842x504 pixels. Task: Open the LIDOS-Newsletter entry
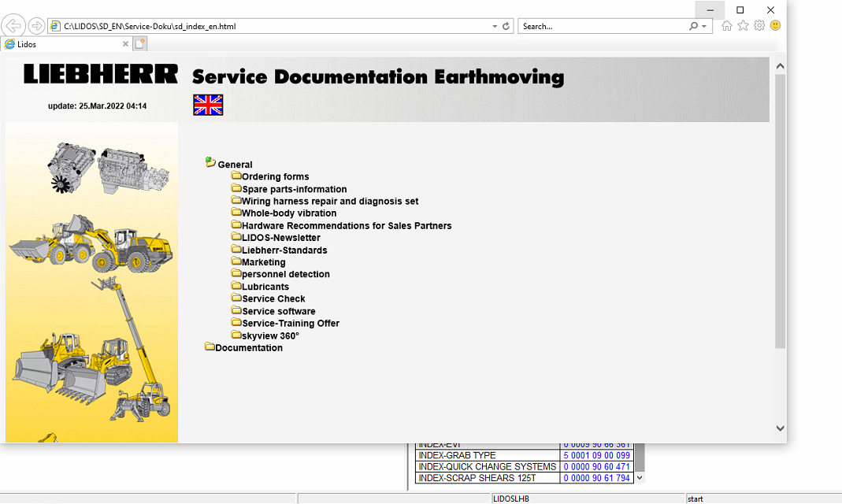click(281, 238)
